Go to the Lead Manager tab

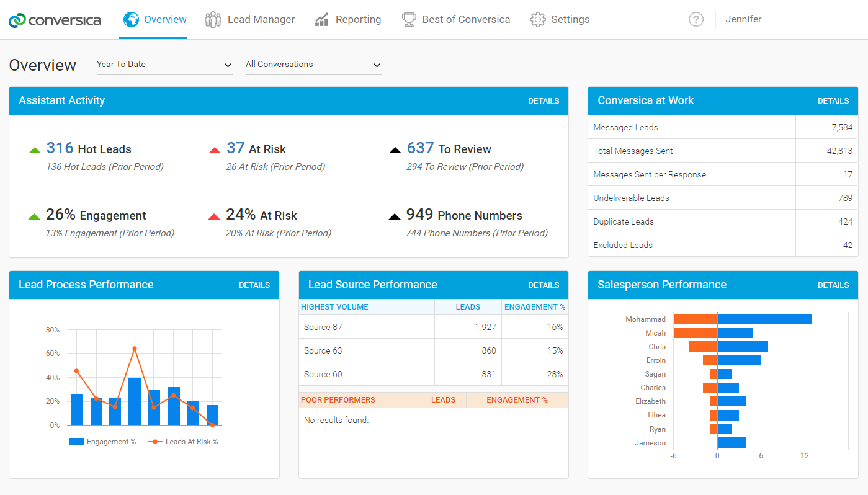pyautogui.click(x=249, y=19)
